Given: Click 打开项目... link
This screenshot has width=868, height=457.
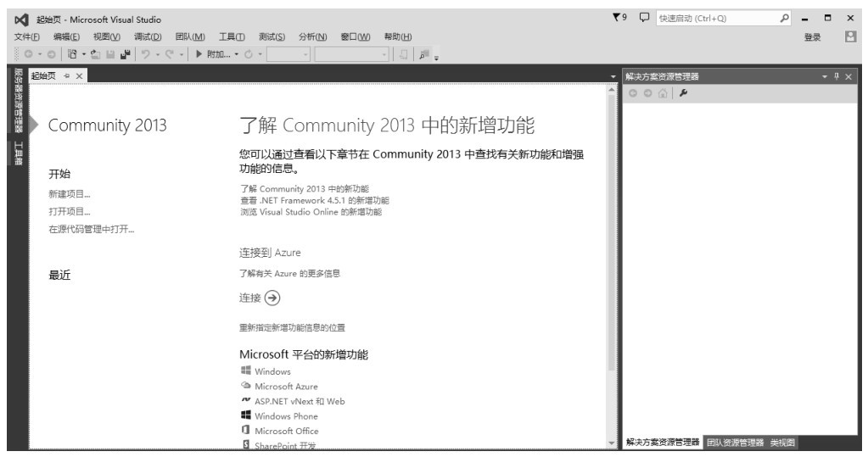Looking at the screenshot, I should [70, 211].
